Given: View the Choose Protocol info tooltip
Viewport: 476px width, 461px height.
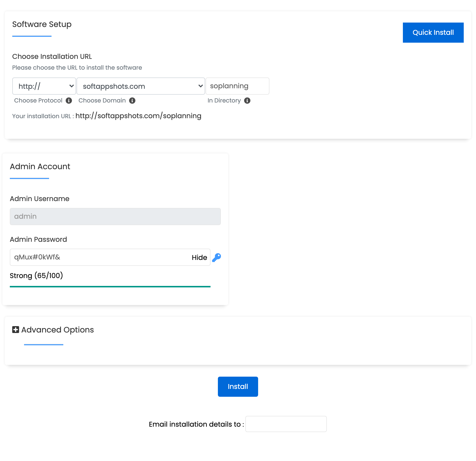Looking at the screenshot, I should (69, 100).
